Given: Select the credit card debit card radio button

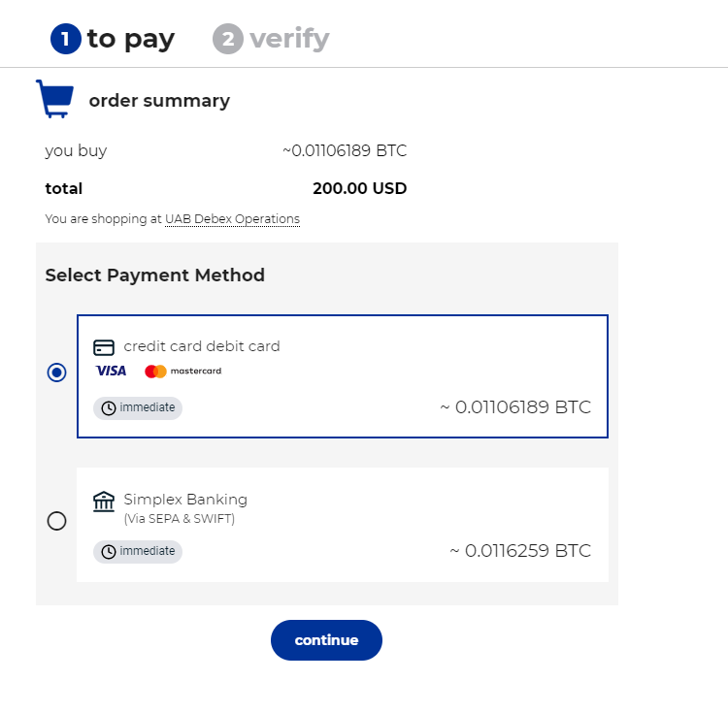Looking at the screenshot, I should (x=56, y=373).
